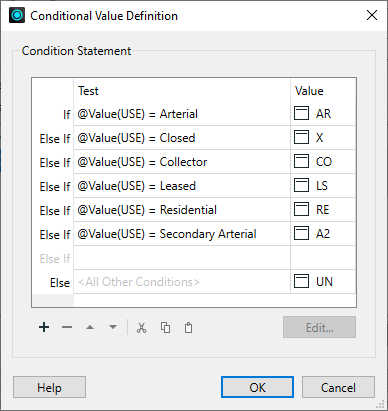Click the value icon beside A2
Image resolution: width=388 pixels, height=411 pixels.
(x=301, y=233)
